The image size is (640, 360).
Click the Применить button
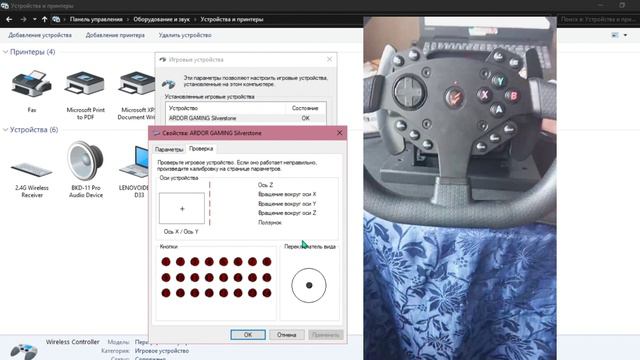tap(326, 335)
